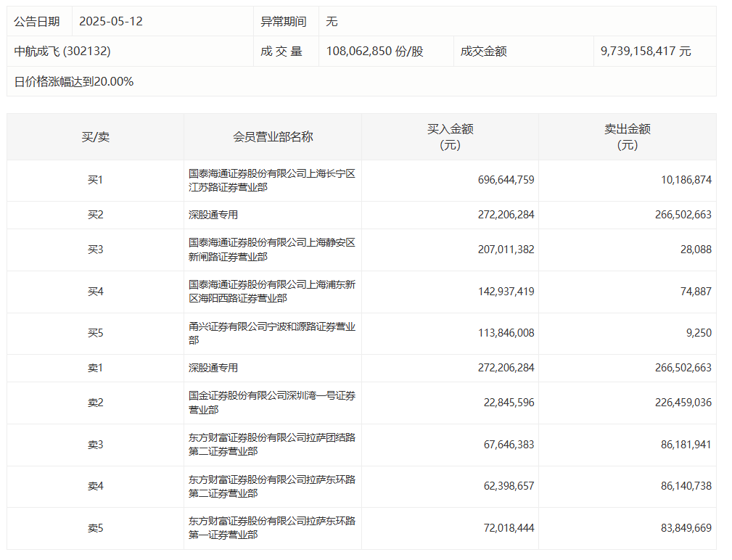Select 国泰海通证券上海浦东新区海阳西路证券营业部 name
The width and height of the screenshot is (732, 560).
coord(272,292)
